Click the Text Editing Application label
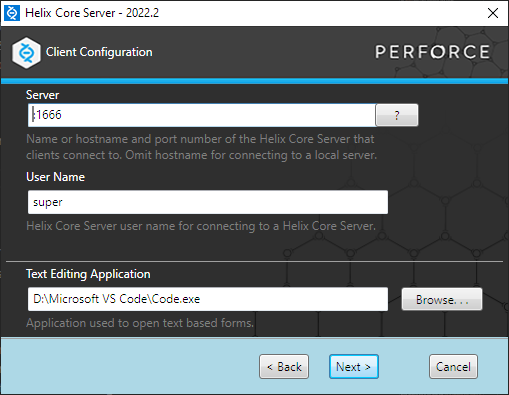Image resolution: width=509 pixels, height=395 pixels. (88, 274)
